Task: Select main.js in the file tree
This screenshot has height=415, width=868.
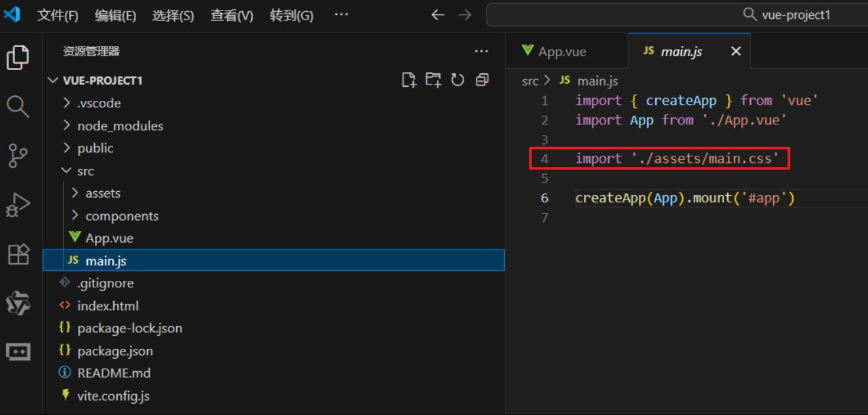Action: click(x=274, y=261)
